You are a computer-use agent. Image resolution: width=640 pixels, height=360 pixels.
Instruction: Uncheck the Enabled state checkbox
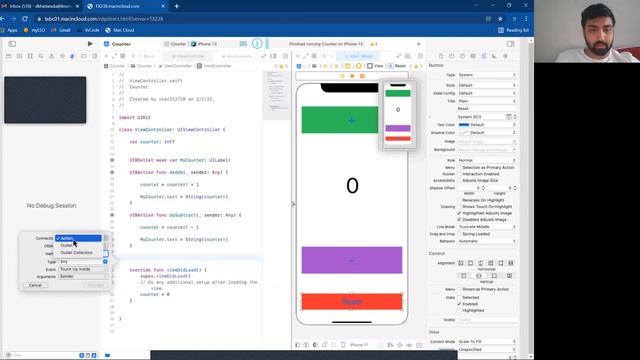(459, 304)
